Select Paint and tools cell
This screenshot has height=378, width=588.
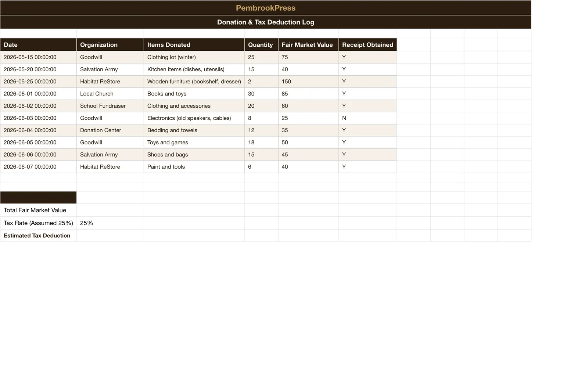click(x=194, y=166)
